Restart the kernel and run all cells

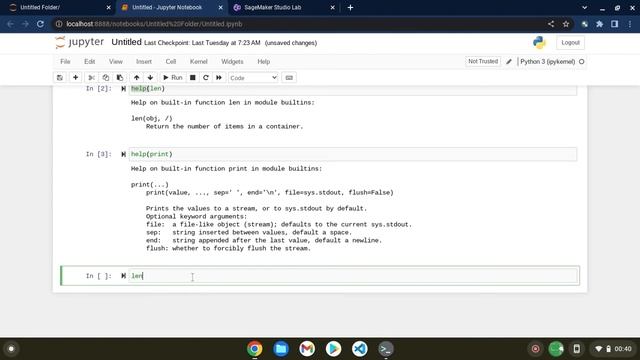[x=219, y=78]
